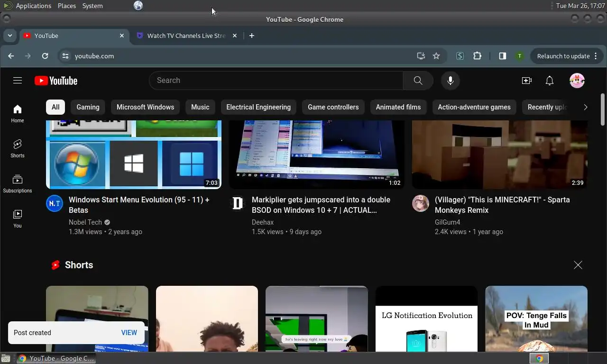
Task: Open You in the sidebar
Action: pyautogui.click(x=18, y=219)
